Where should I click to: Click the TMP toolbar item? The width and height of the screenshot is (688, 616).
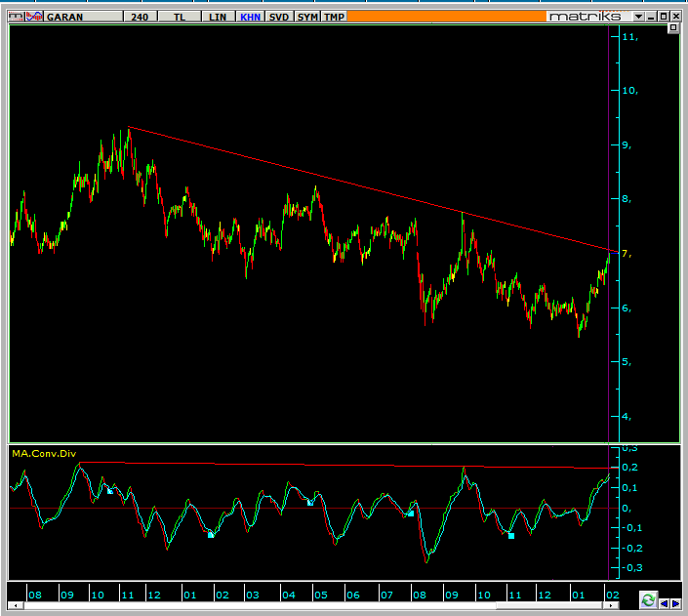click(334, 17)
